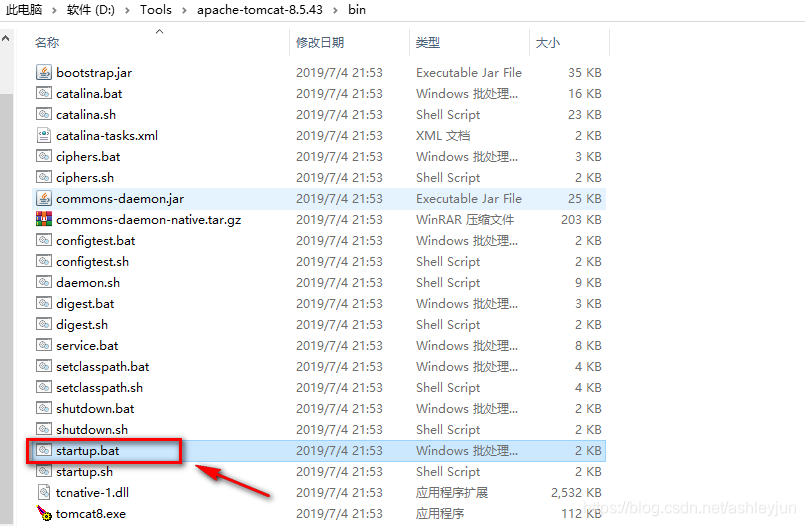The image size is (805, 526).
Task: Expand the breadcrumb chevron after apache-tomcat-8.5.43
Action: (x=335, y=10)
